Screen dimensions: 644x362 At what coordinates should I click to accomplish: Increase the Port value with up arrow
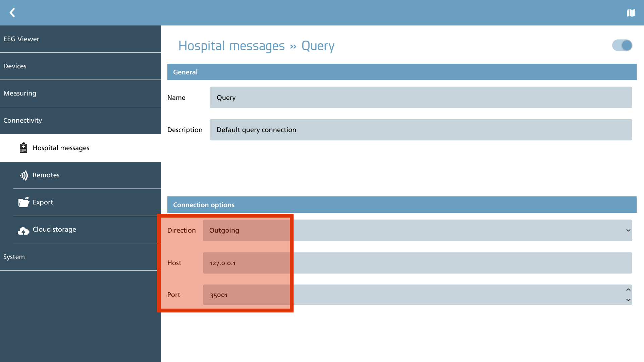click(x=628, y=290)
